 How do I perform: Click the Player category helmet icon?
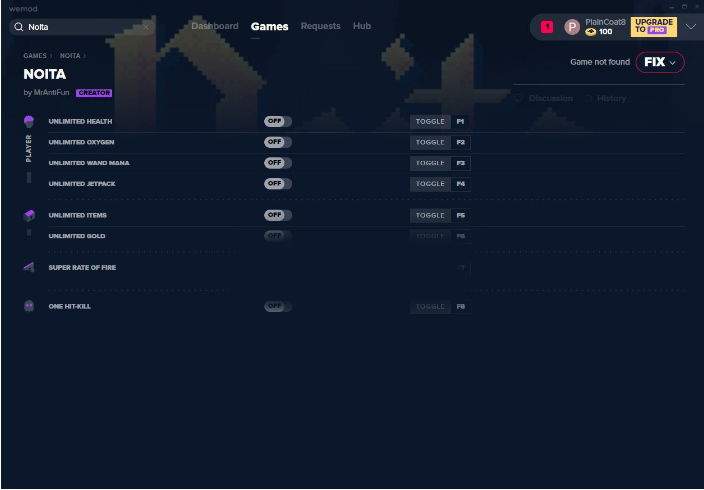click(x=29, y=121)
